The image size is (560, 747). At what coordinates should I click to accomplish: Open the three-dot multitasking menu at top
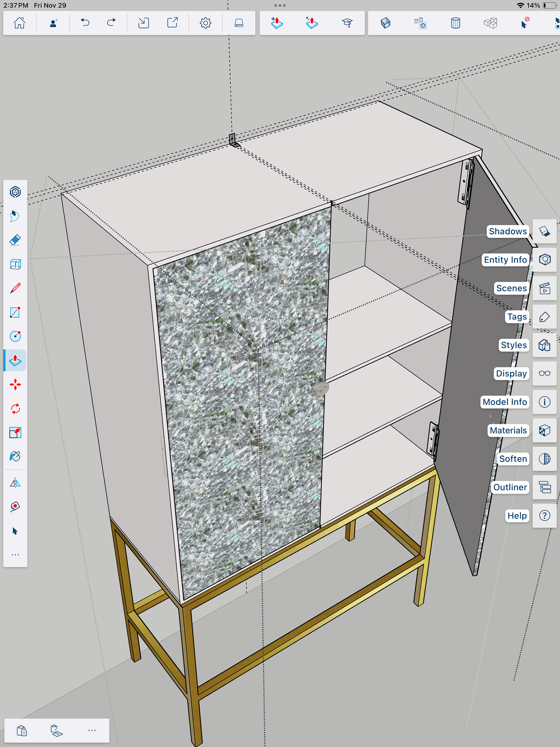tap(280, 6)
